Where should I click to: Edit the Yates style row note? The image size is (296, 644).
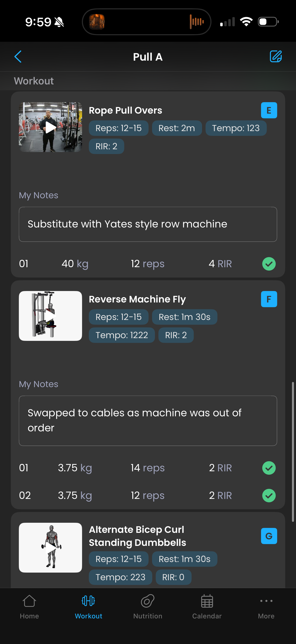click(148, 224)
